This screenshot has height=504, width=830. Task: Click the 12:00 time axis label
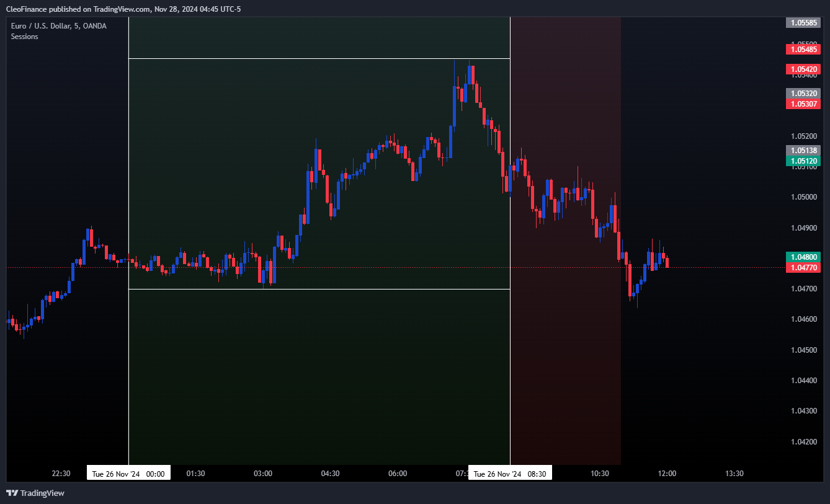[x=667, y=474]
